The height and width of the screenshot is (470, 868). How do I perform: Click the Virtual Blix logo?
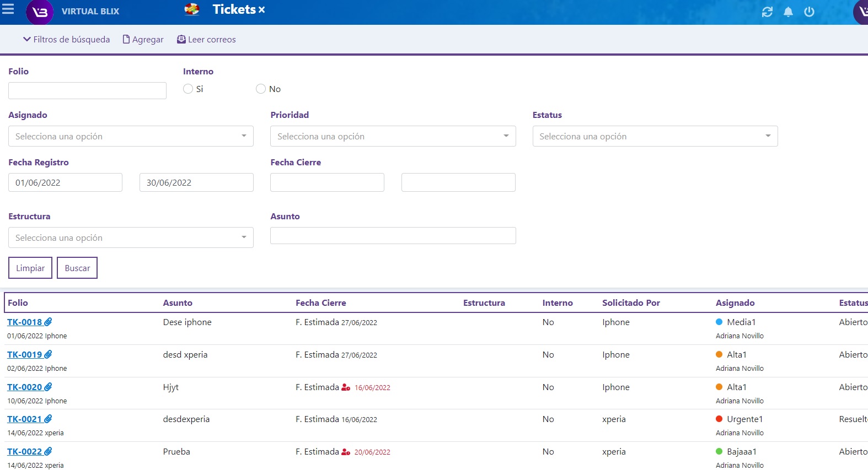(40, 12)
